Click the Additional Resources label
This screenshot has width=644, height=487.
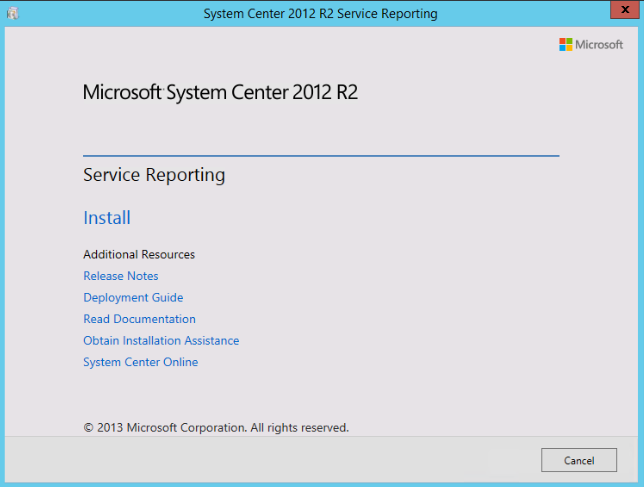pyautogui.click(x=139, y=255)
